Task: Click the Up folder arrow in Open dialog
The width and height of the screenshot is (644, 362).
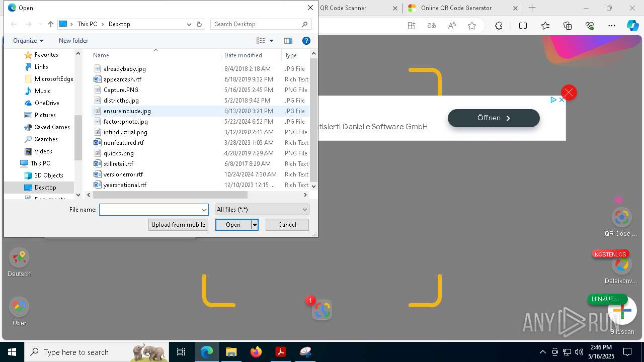Action: click(50, 24)
